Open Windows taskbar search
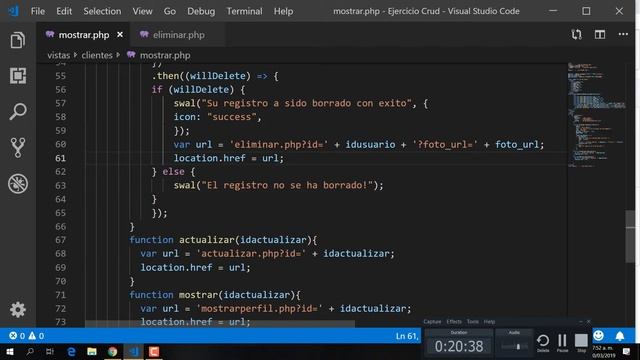The height and width of the screenshot is (360, 640). click(x=30, y=351)
